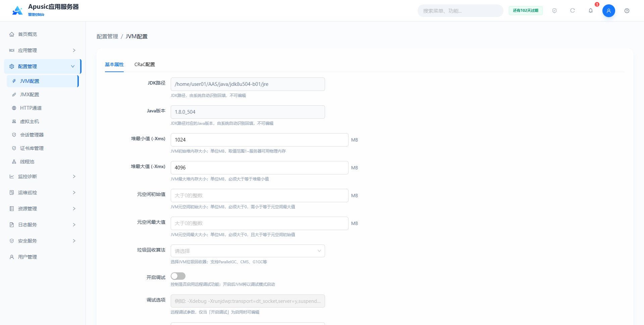
Task: Expand the 应用管理 menu chevron
Action: (x=74, y=50)
